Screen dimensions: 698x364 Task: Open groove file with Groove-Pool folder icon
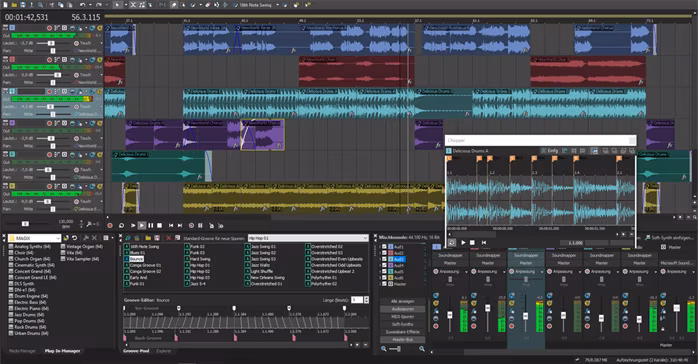click(148, 238)
